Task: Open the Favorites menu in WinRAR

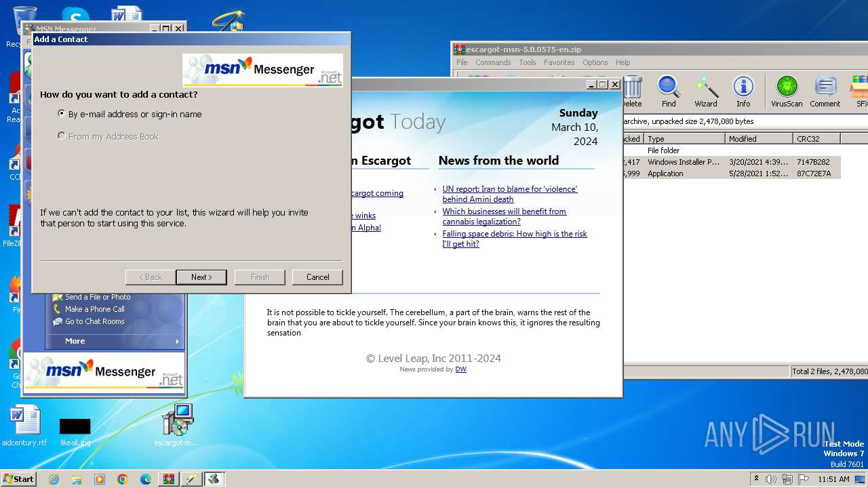Action: pos(559,62)
